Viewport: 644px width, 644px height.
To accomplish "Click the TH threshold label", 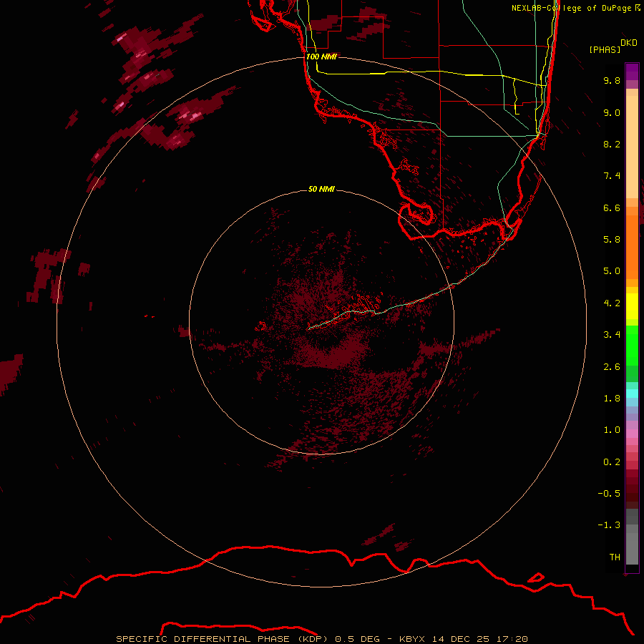I will tap(615, 557).
